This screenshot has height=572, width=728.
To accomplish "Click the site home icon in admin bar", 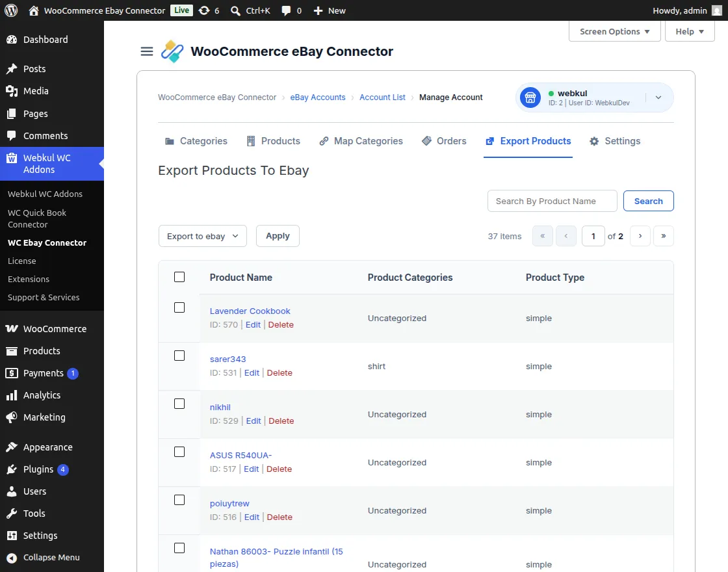I will click(x=33, y=10).
